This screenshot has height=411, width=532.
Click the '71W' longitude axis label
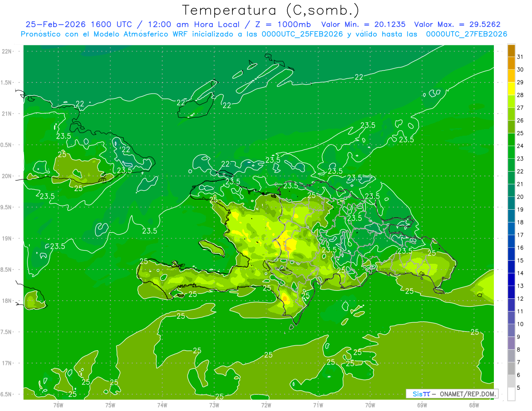[318, 405]
